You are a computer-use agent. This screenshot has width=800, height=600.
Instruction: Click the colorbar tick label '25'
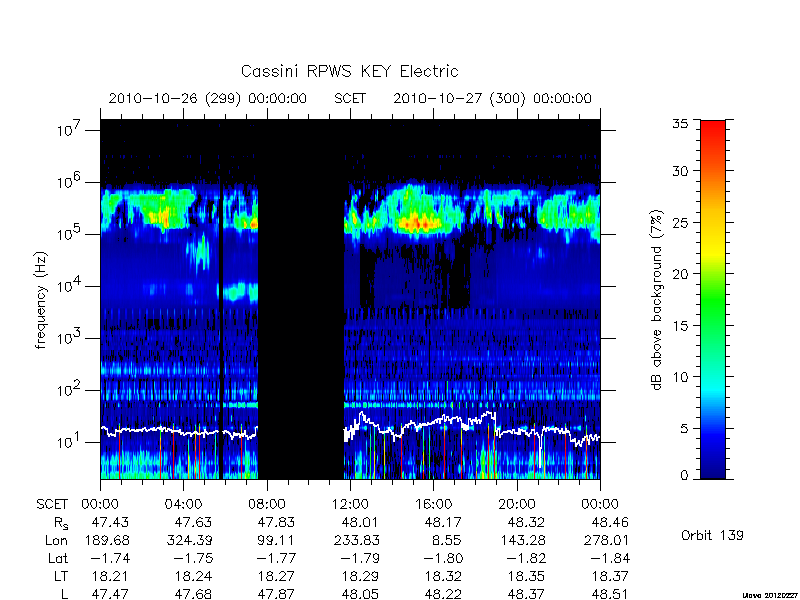[x=682, y=222]
